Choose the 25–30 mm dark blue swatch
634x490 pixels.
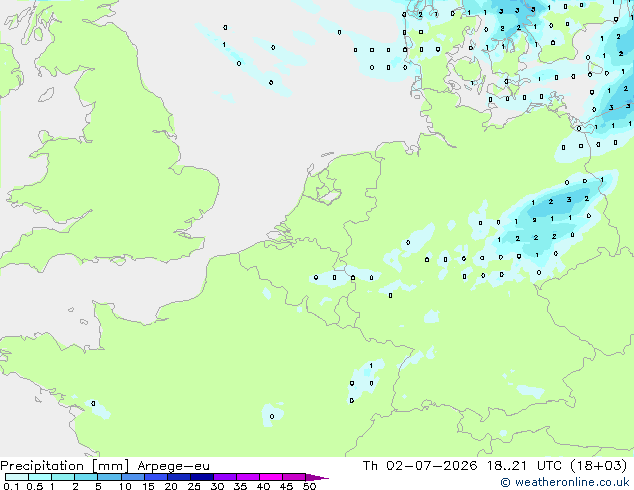(x=202, y=477)
